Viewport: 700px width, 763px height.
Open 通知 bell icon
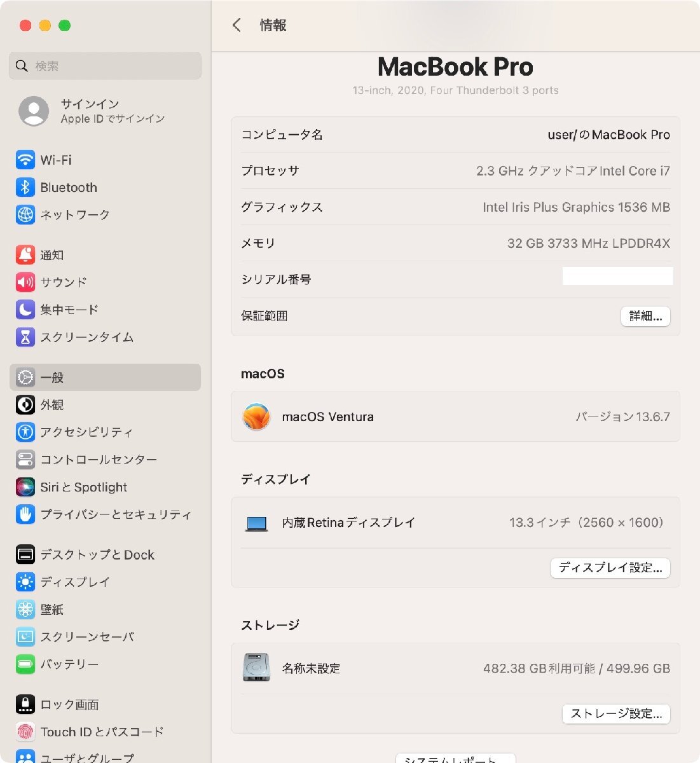coord(25,254)
